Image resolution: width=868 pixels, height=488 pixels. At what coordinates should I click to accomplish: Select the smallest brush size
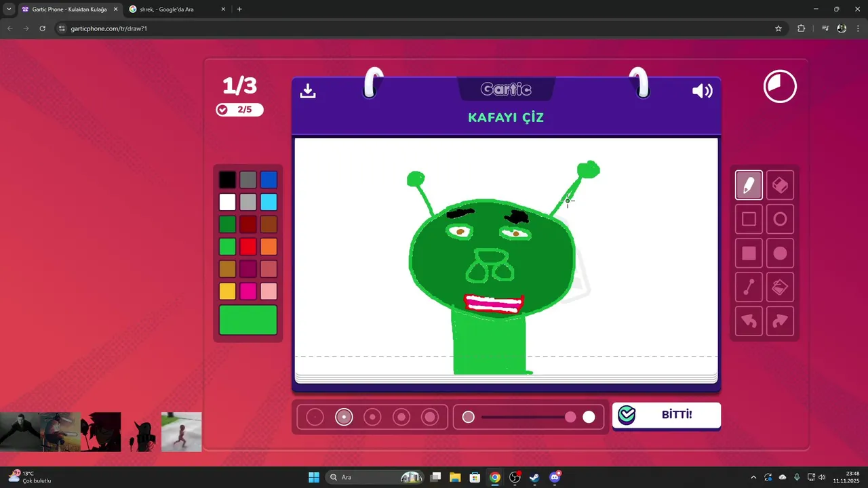315,417
